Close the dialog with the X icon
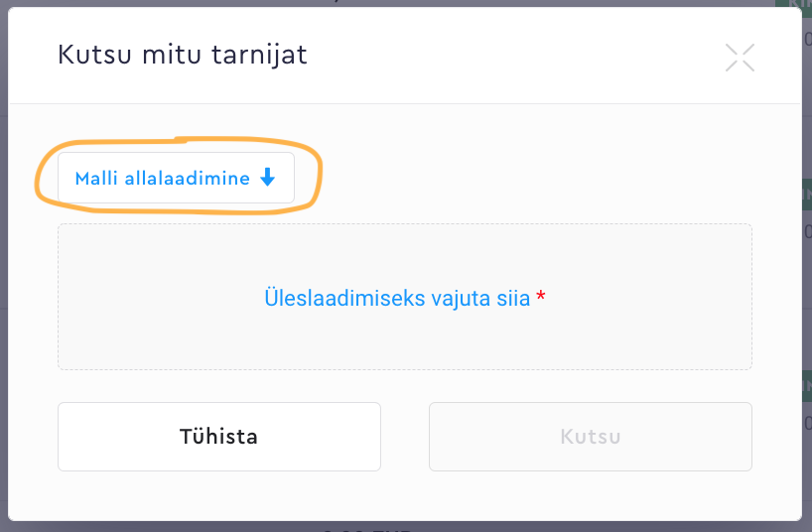This screenshot has height=532, width=812. coord(740,58)
